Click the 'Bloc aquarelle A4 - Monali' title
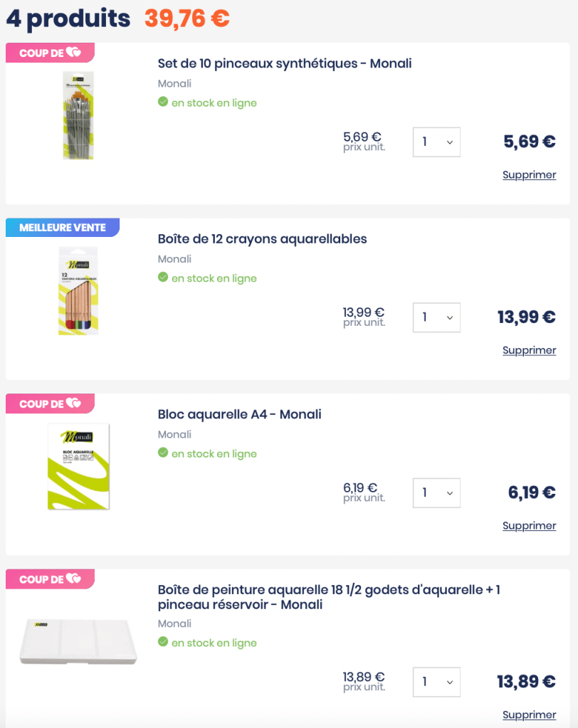 click(239, 414)
